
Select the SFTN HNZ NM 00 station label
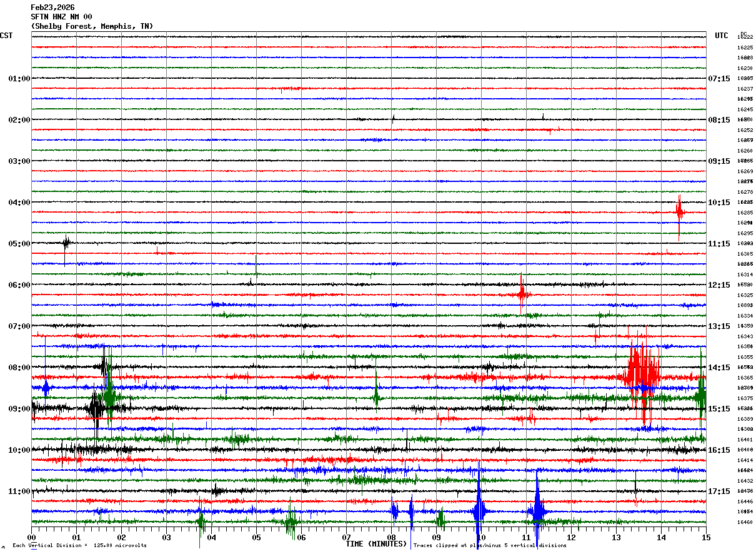(x=61, y=17)
